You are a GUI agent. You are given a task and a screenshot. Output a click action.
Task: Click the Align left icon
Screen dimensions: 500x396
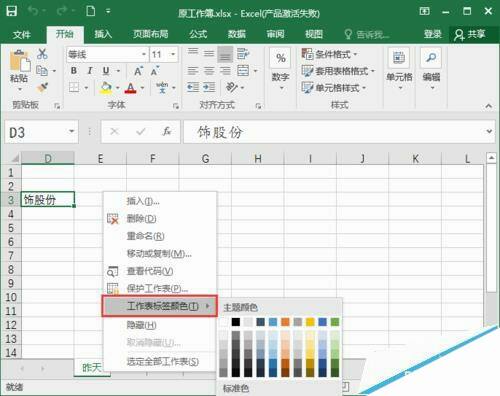click(193, 71)
